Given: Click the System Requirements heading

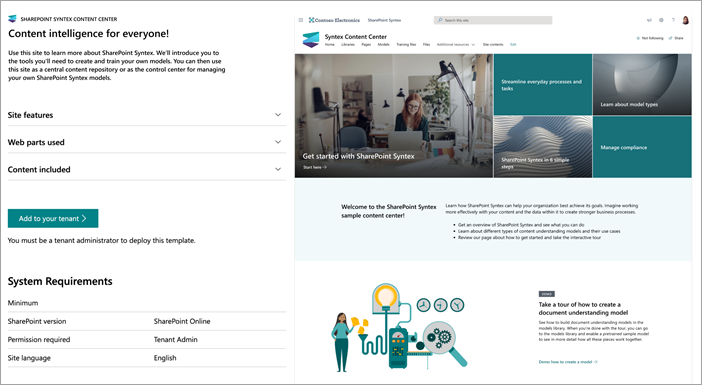Looking at the screenshot, I should pyautogui.click(x=60, y=282).
